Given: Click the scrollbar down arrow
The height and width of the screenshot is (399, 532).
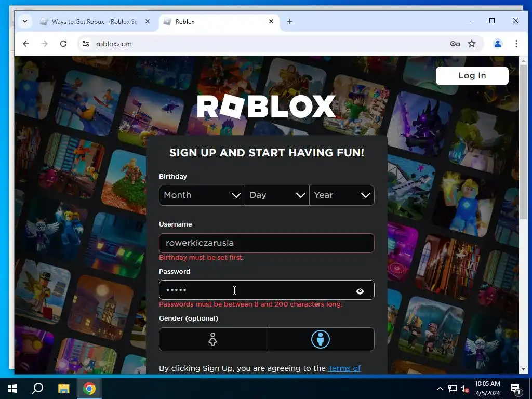Looking at the screenshot, I should click(523, 369).
